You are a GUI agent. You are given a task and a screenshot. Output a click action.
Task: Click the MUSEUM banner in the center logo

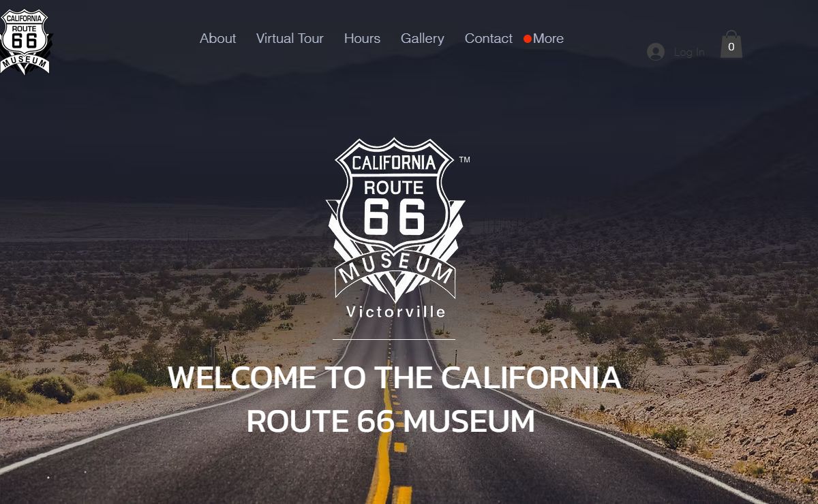click(395, 270)
